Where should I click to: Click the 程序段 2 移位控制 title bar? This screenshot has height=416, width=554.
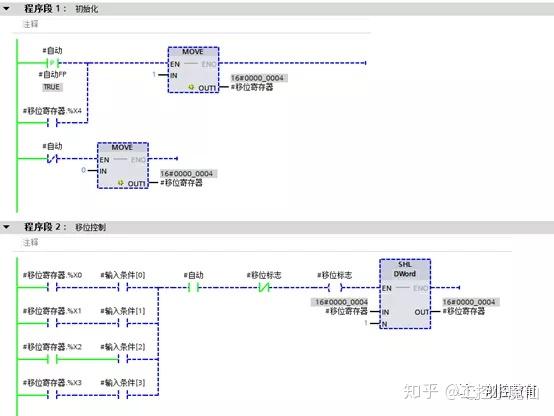coord(277,227)
